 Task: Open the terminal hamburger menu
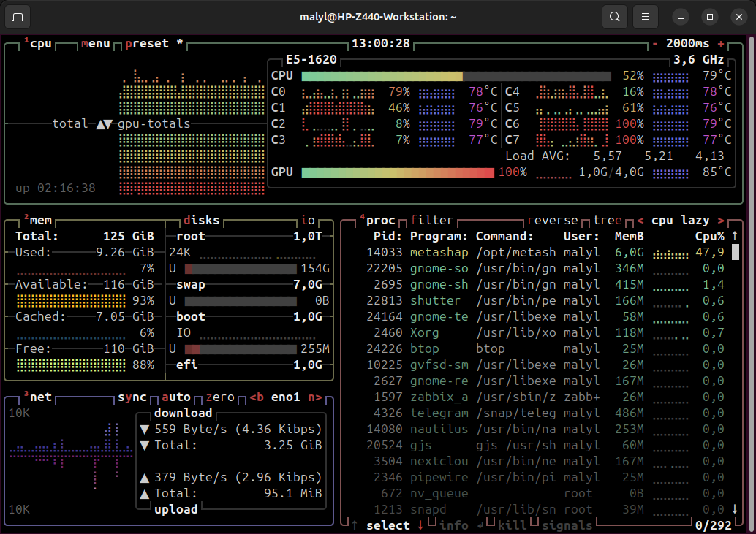coord(645,16)
